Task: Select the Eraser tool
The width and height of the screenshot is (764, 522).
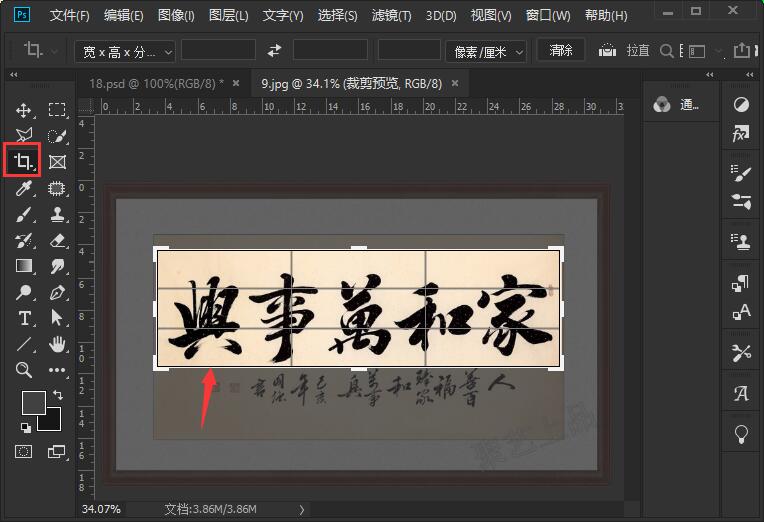Action: [57, 241]
